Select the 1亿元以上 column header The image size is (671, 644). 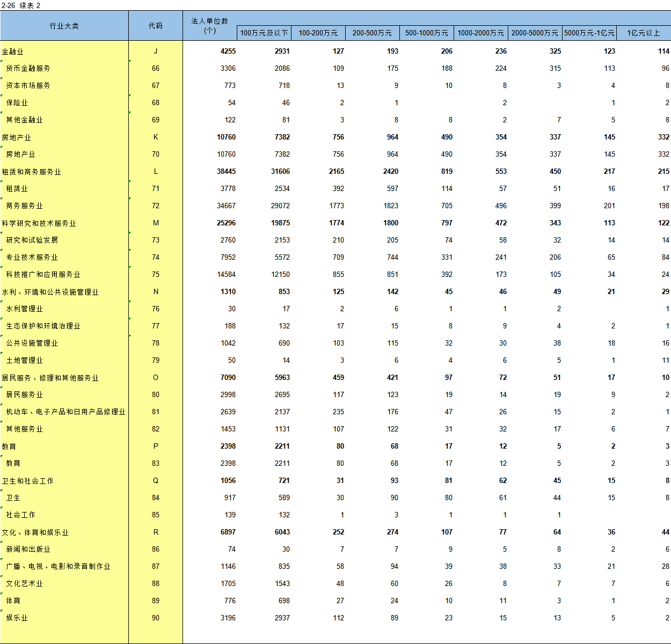point(644,33)
